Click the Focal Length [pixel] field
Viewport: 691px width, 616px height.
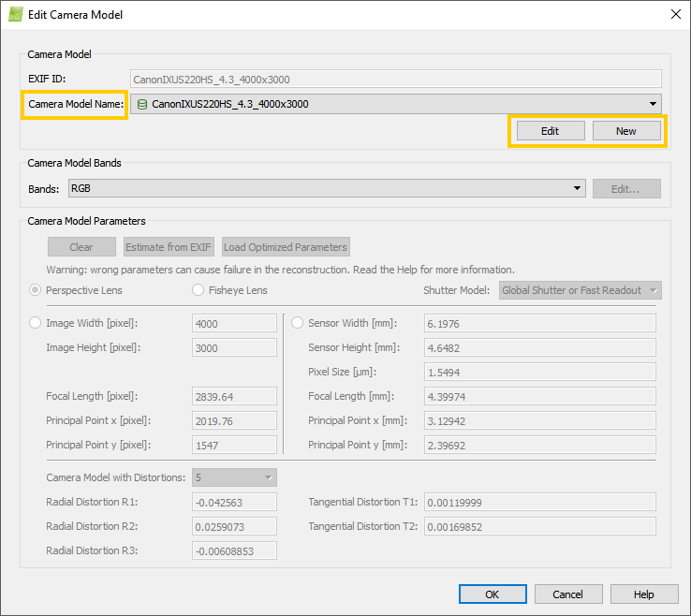(234, 396)
